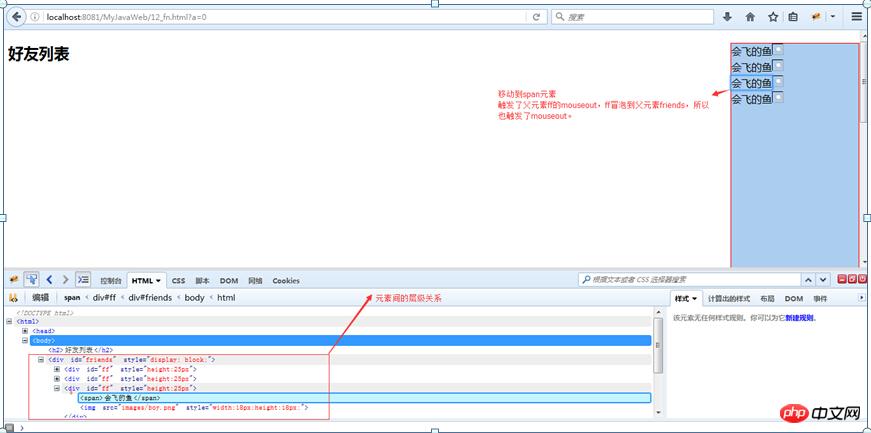This screenshot has height=433, width=871.
Task: Show the Firebug command line popup
Action: point(83,279)
